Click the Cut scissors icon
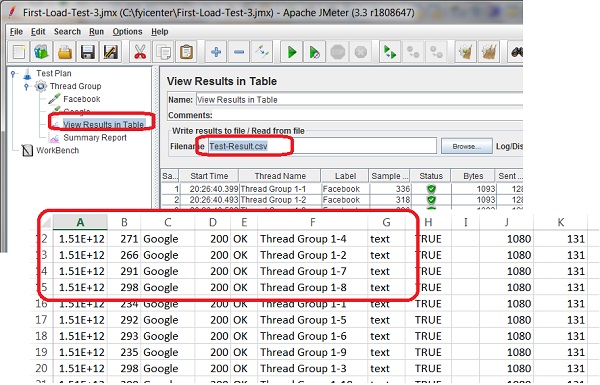The image size is (600, 385). [x=140, y=52]
